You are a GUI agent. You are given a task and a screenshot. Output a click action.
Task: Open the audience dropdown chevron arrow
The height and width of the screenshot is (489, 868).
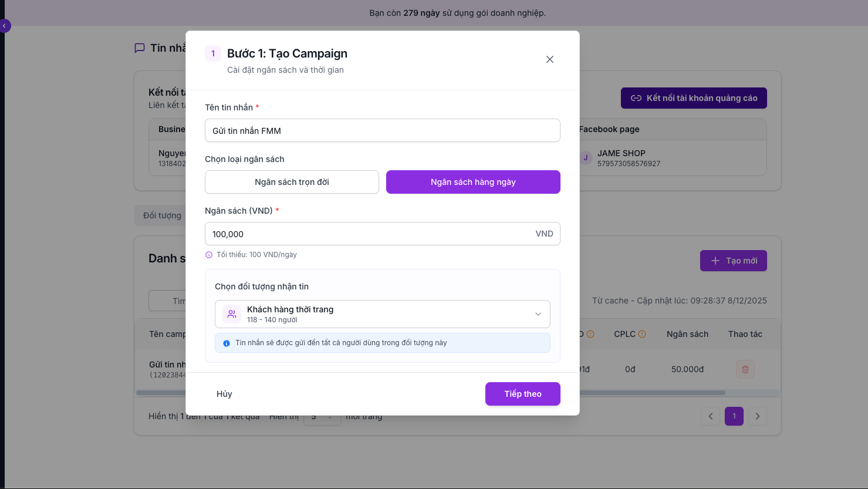(538, 314)
